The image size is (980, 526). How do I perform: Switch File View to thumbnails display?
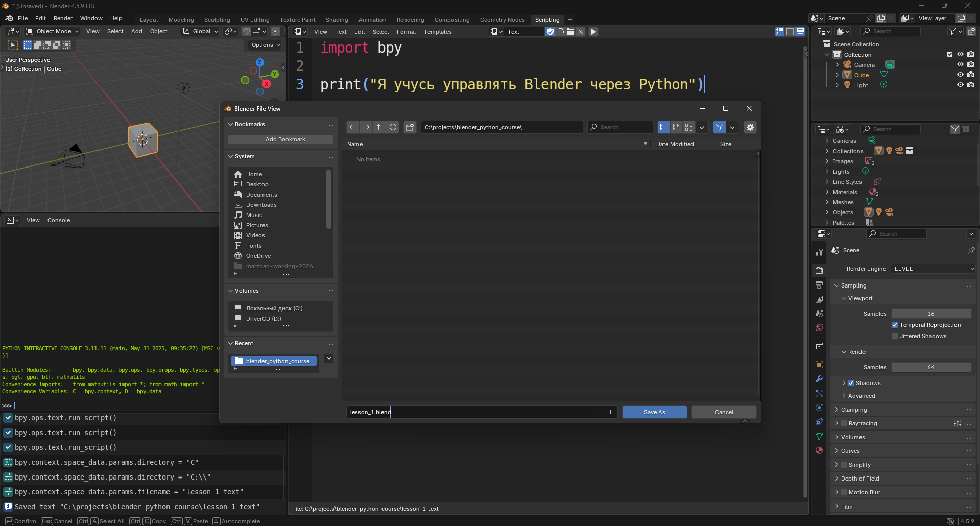click(689, 127)
